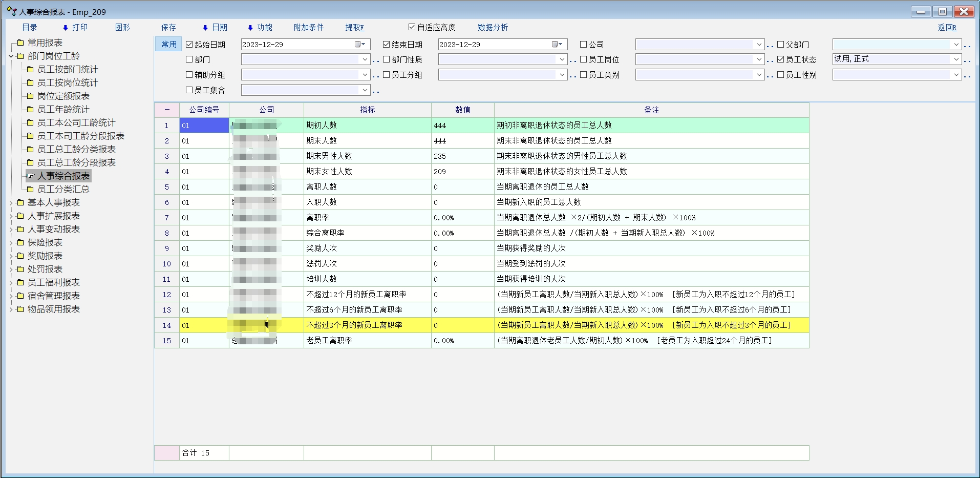Enable the 公司 filter checkbox
Screen dimensions: 980x478
pos(583,45)
